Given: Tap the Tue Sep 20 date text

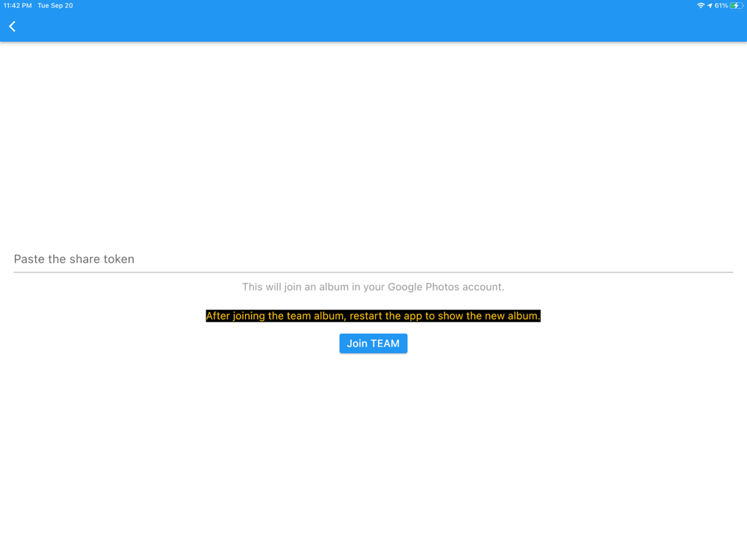Looking at the screenshot, I should [55, 6].
